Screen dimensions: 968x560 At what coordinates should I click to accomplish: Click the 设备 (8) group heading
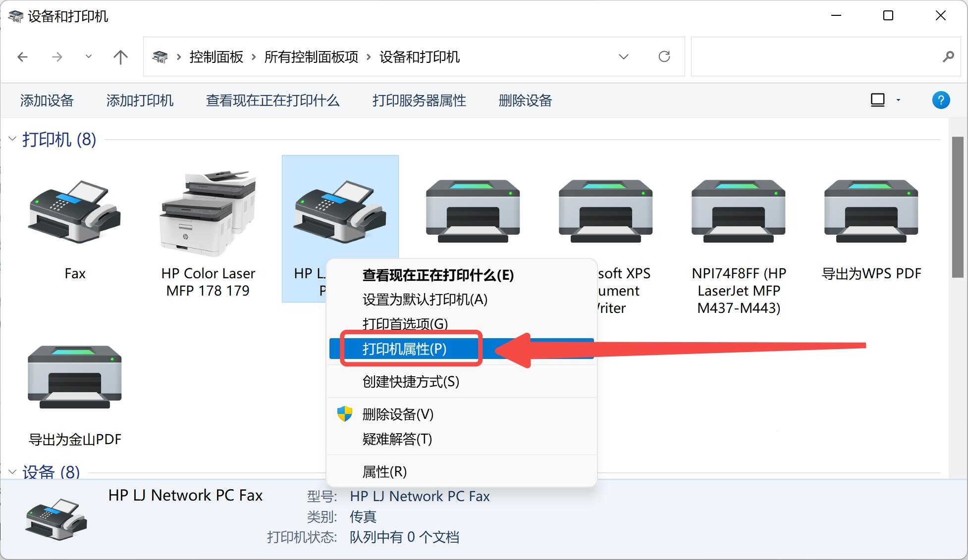pyautogui.click(x=51, y=471)
